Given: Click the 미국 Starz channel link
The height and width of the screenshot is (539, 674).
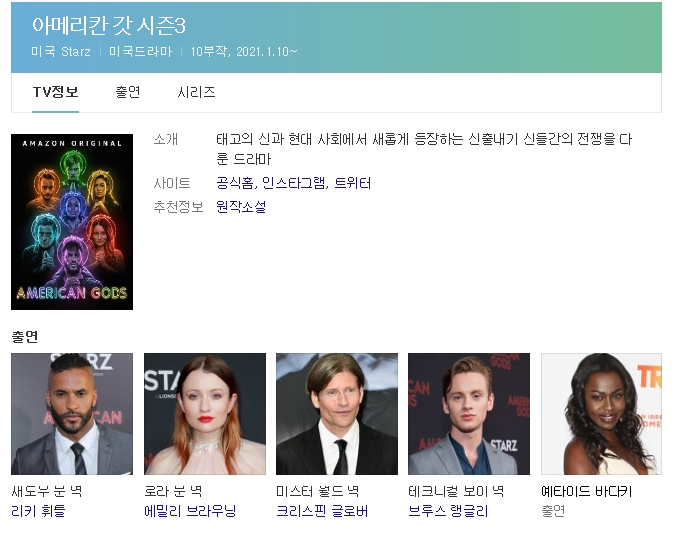Looking at the screenshot, I should [x=61, y=51].
